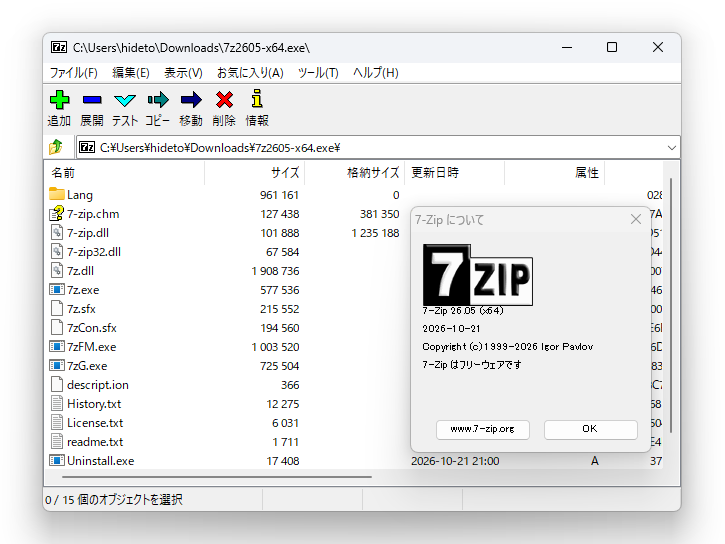Click the address bar path field
This screenshot has width=725, height=544.
click(379, 148)
